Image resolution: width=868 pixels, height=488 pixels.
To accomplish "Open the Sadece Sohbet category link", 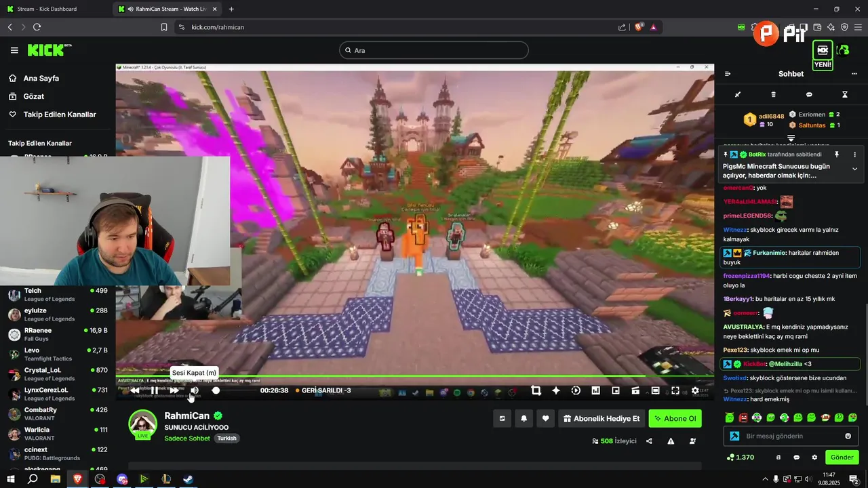I will point(187,439).
